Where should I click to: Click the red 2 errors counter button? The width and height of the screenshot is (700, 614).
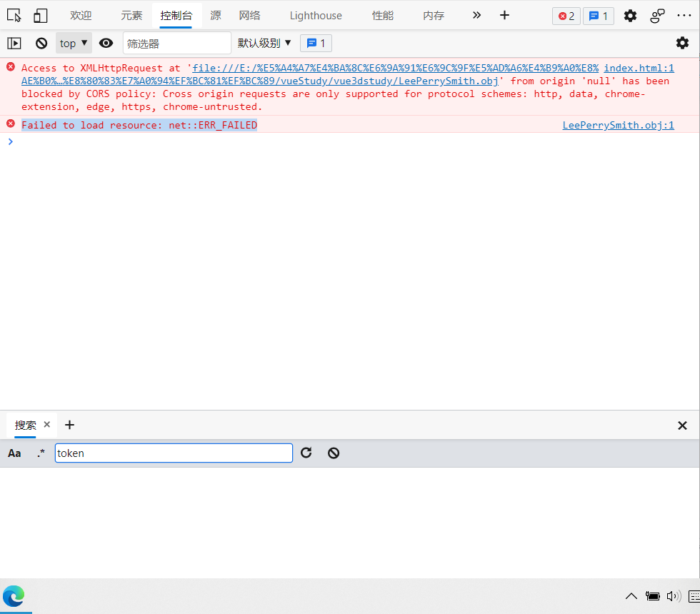(566, 16)
